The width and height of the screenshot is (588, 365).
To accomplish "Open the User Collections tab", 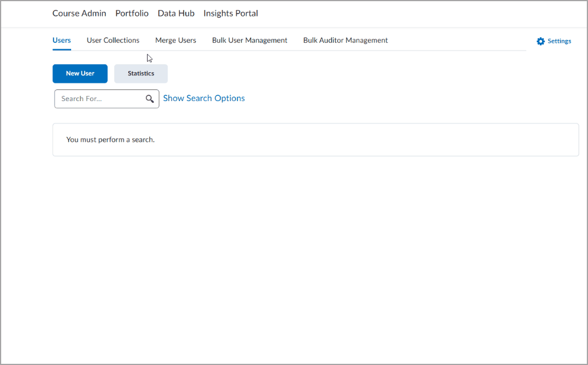I will pyautogui.click(x=112, y=40).
